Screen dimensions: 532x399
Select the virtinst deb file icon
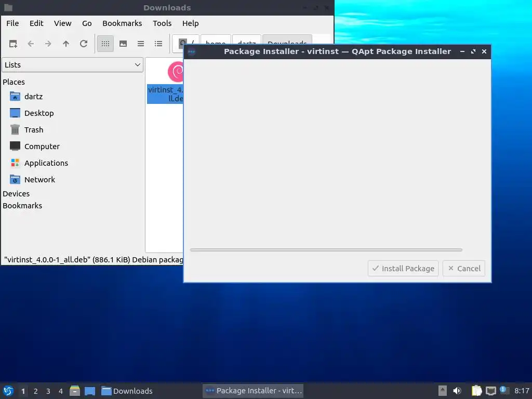tap(176, 72)
